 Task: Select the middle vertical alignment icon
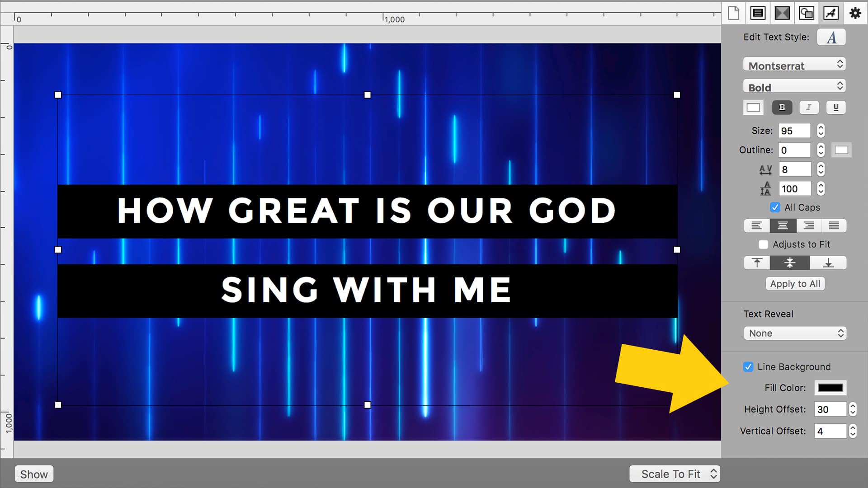[791, 263]
